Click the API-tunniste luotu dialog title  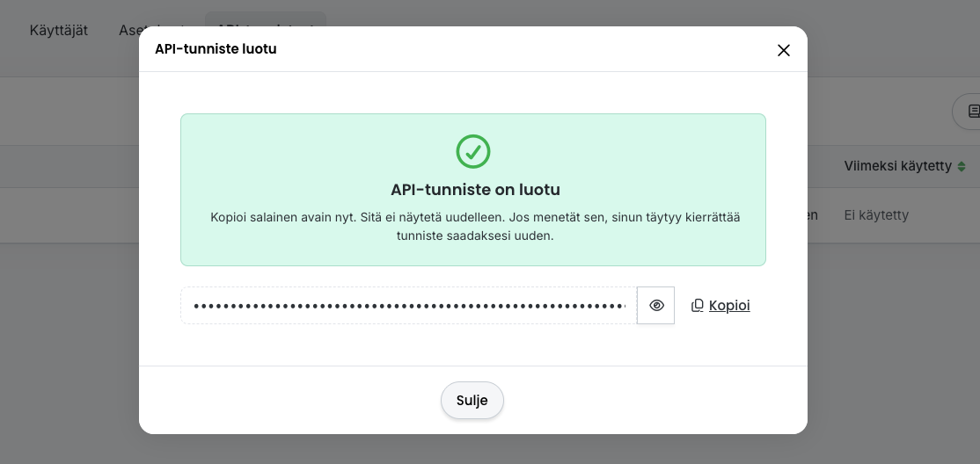coord(216,48)
